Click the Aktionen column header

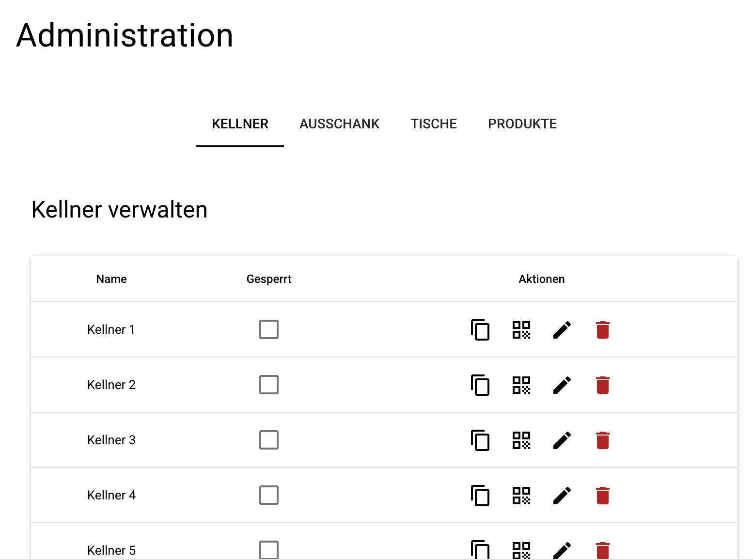point(542,279)
